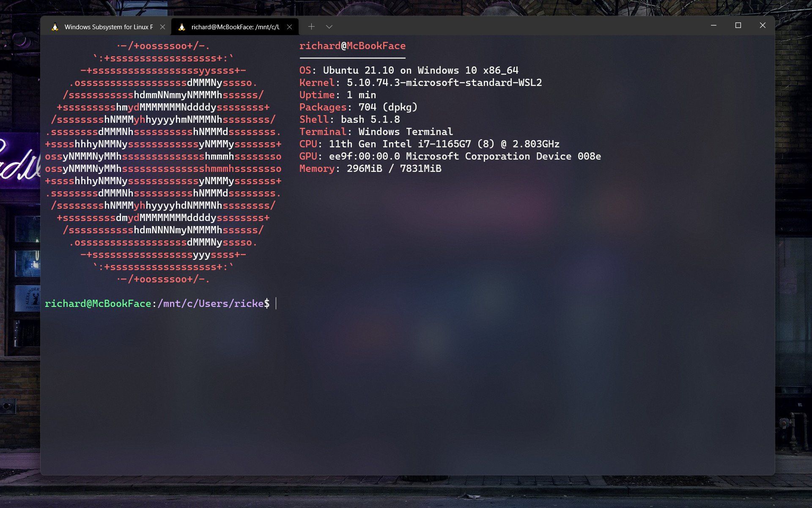Minimize the Windows Terminal window

pos(714,25)
